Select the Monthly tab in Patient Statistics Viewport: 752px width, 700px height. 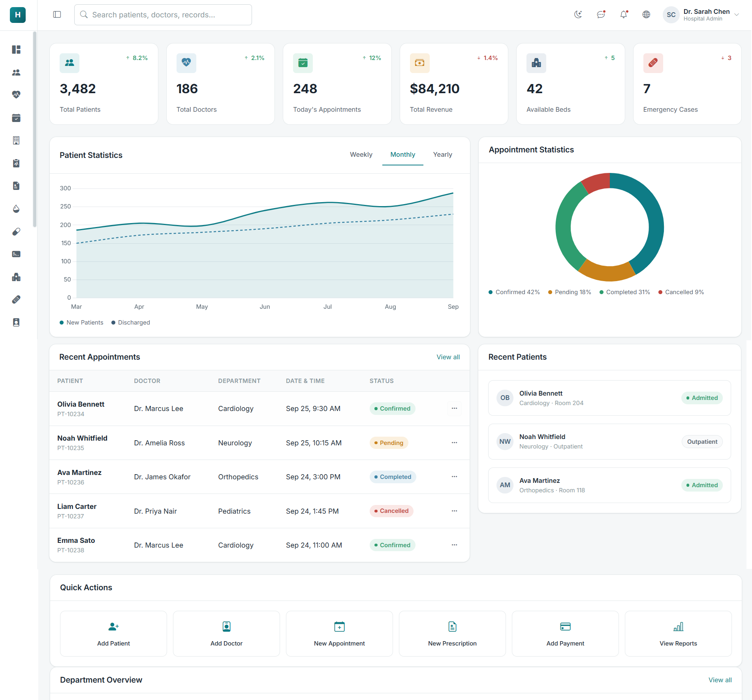(402, 155)
